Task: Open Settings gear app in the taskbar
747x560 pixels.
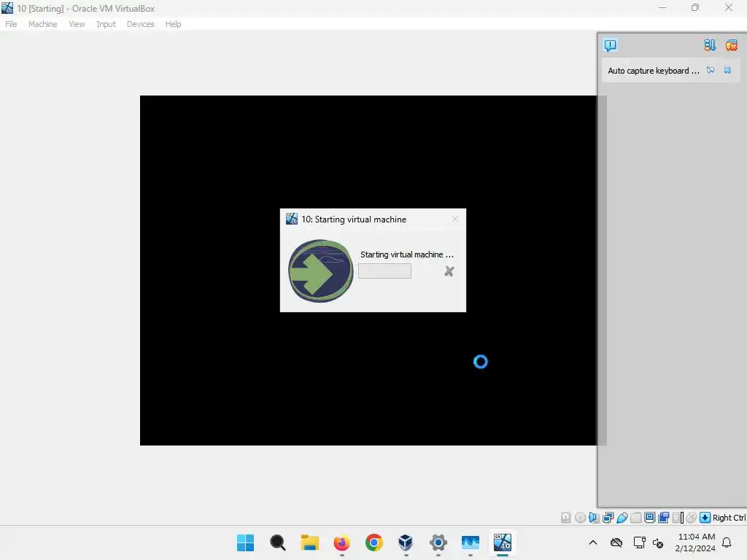Action: point(438,542)
